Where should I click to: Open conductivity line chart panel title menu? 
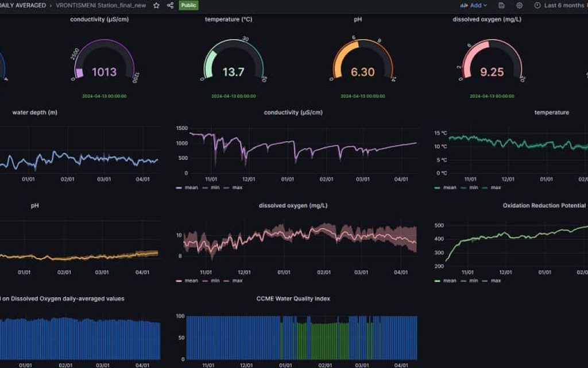pyautogui.click(x=293, y=113)
